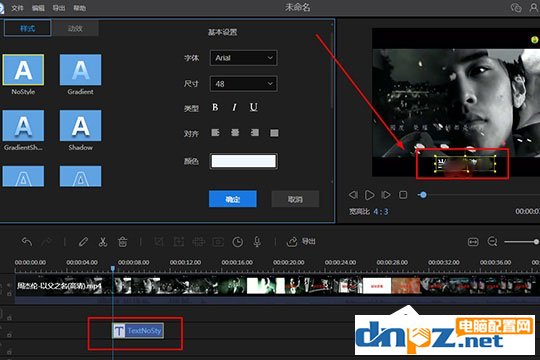This screenshot has width=540, height=360.
Task: Set duration with the clock icon
Action: click(x=238, y=242)
